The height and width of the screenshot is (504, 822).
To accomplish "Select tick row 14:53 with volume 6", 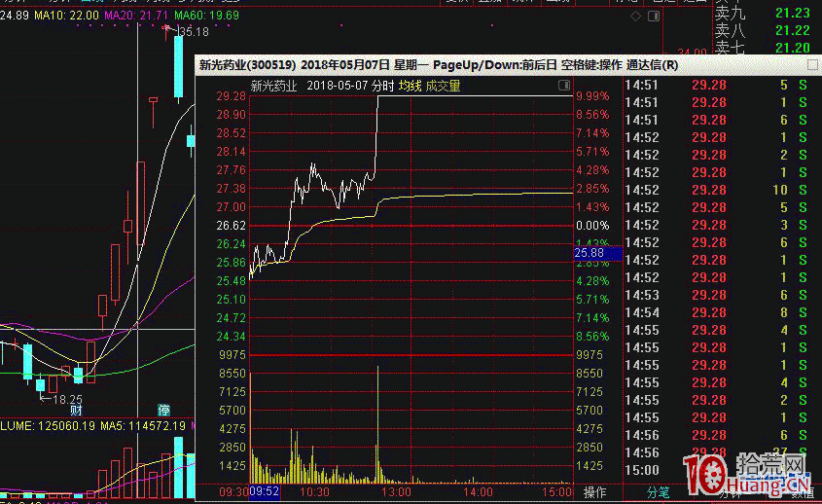I will click(x=717, y=295).
